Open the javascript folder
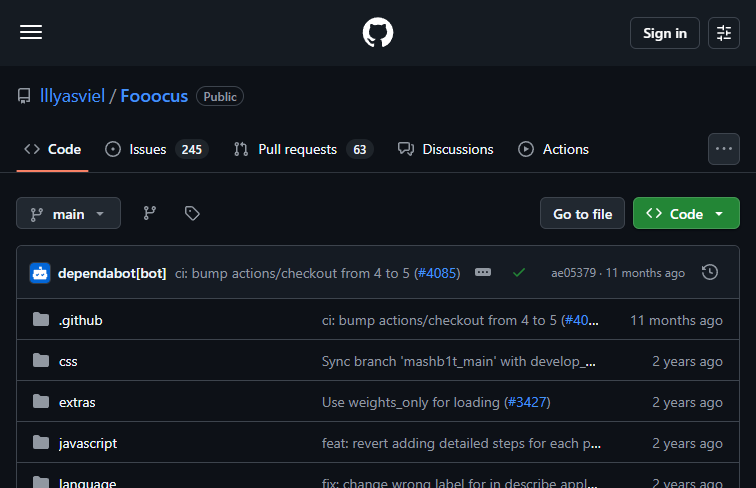The width and height of the screenshot is (756, 488). pos(88,443)
